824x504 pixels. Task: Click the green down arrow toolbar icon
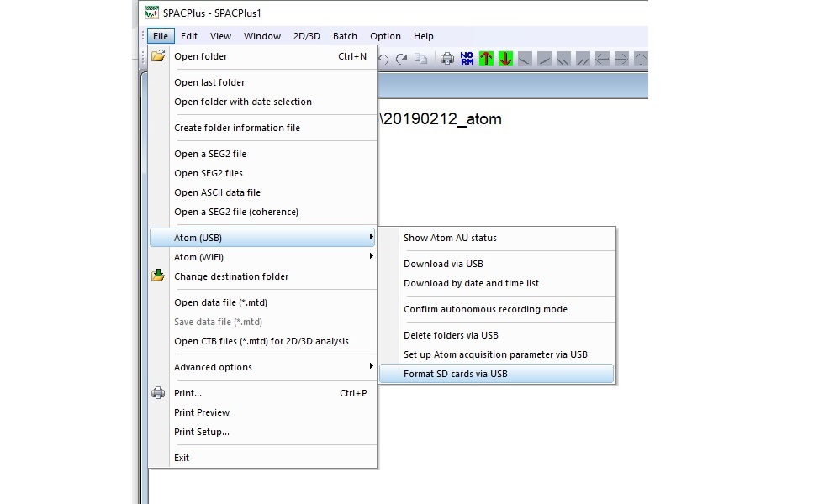(505, 58)
